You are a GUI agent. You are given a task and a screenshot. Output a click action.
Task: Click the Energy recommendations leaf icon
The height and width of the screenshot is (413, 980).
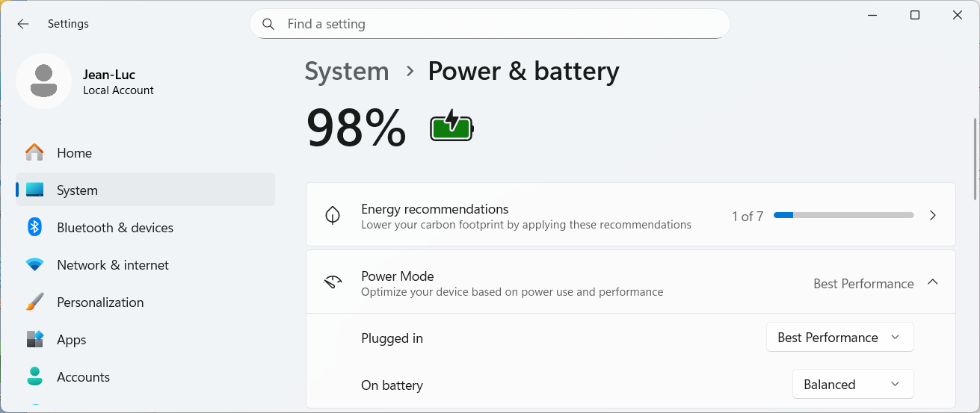tap(333, 216)
